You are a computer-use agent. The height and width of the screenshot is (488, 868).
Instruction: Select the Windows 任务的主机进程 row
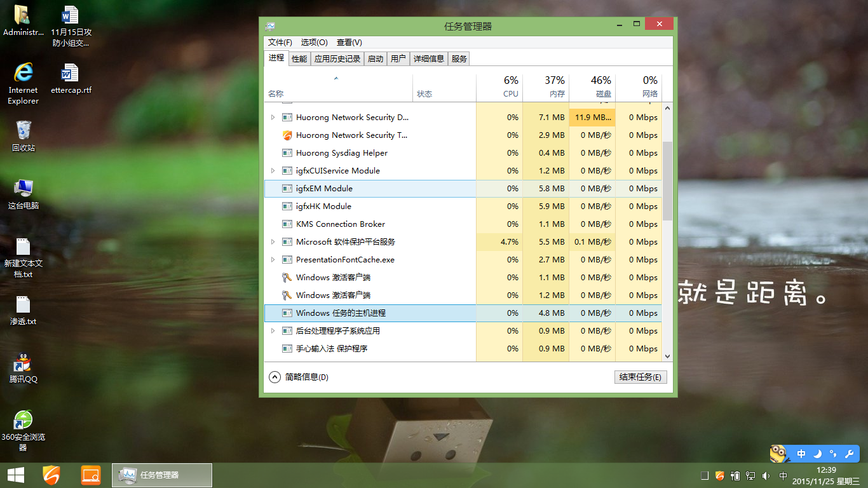click(x=463, y=313)
